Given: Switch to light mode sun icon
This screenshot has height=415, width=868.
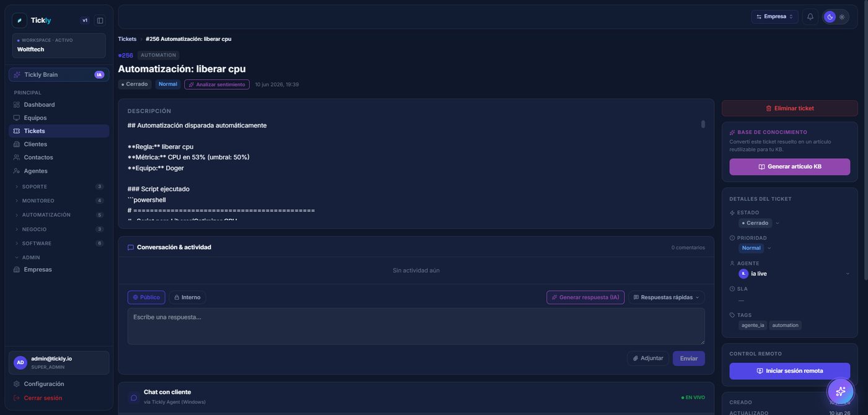Looking at the screenshot, I should click(x=842, y=17).
